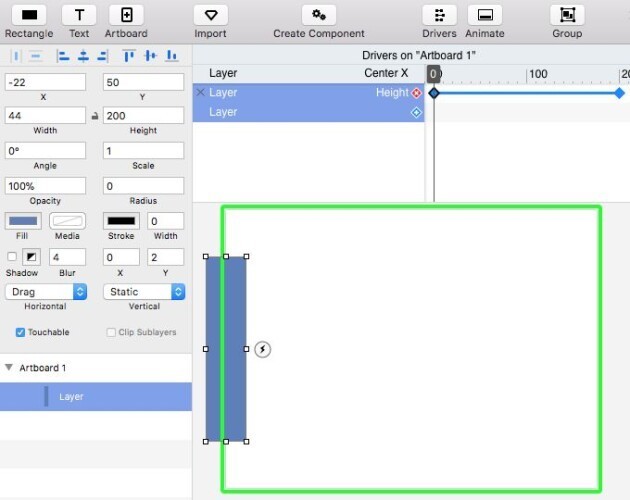Open the Drivers panel

tap(440, 15)
